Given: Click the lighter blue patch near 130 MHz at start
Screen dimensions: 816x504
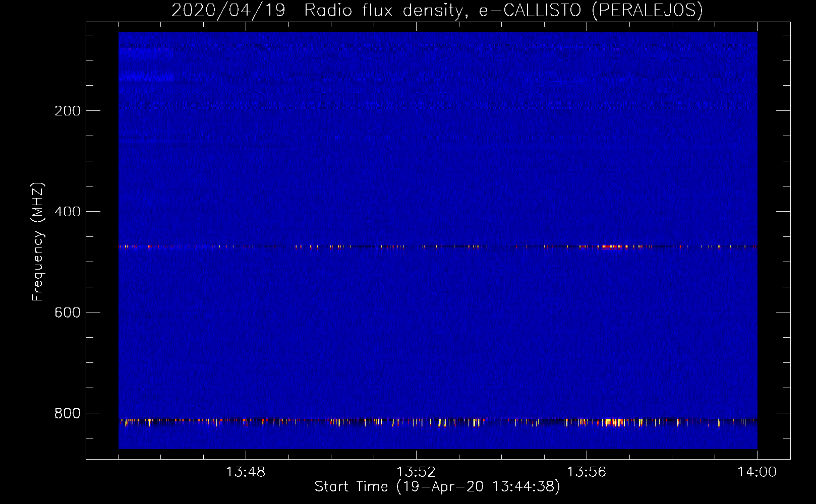Looking at the screenshot, I should coord(146,76).
